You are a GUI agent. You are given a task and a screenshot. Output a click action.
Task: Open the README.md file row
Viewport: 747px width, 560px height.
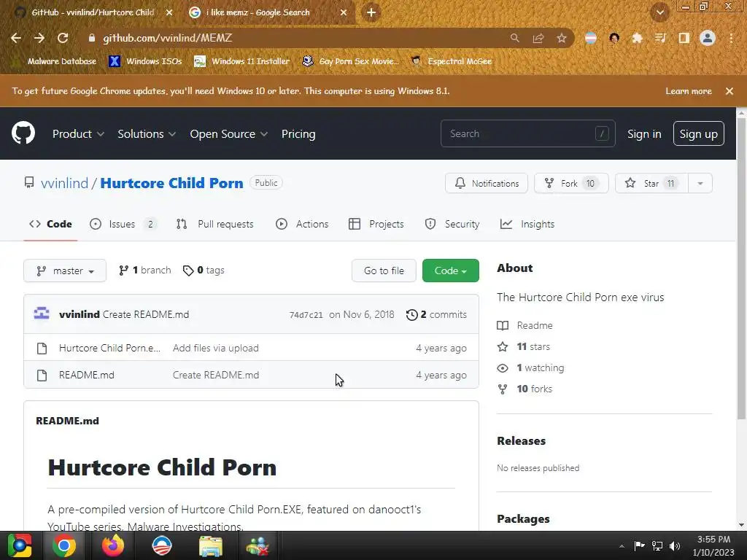251,376
